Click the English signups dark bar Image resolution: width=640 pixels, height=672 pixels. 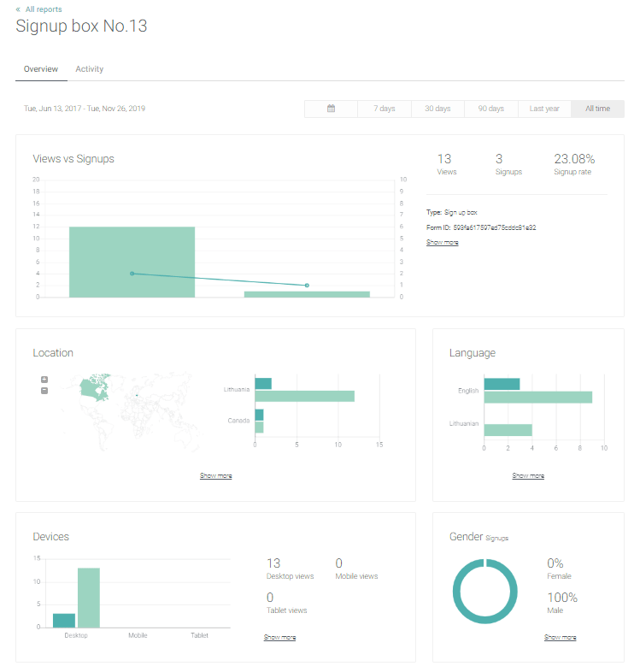(x=502, y=384)
